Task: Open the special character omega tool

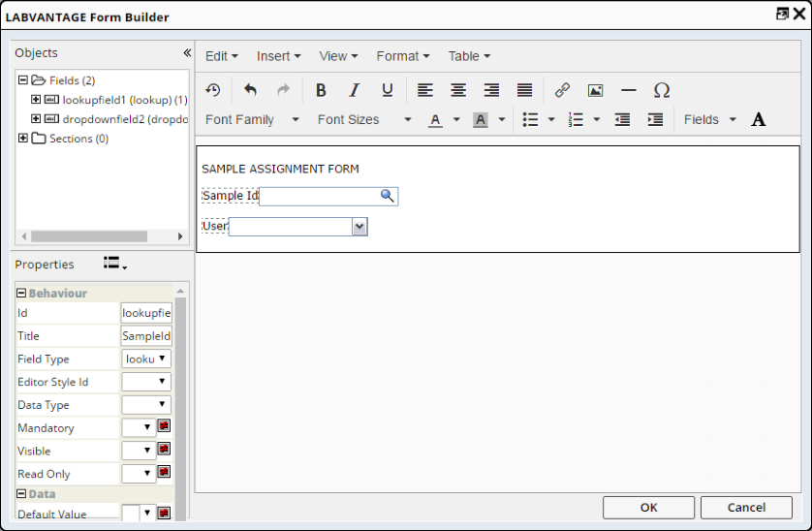Action: 662,90
